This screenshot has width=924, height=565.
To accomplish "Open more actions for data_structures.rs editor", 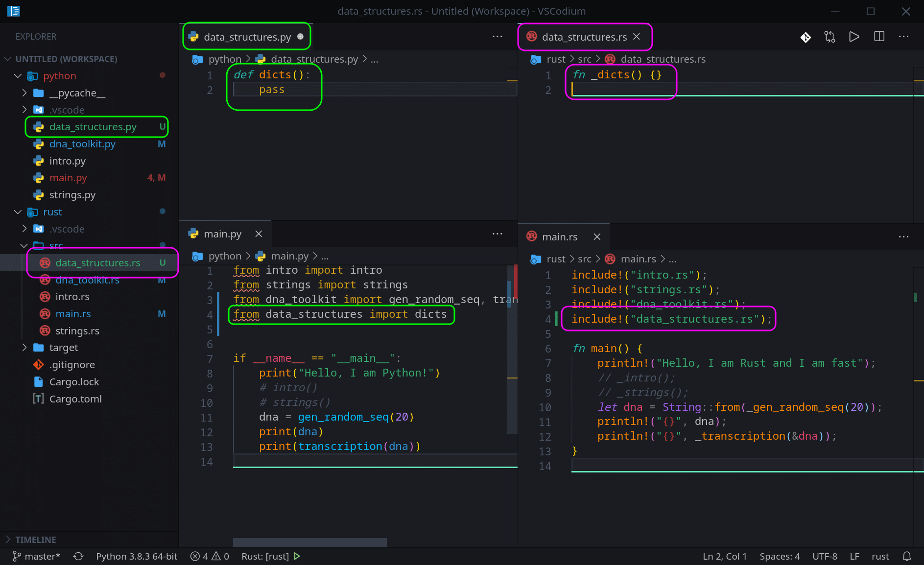I will (x=903, y=37).
